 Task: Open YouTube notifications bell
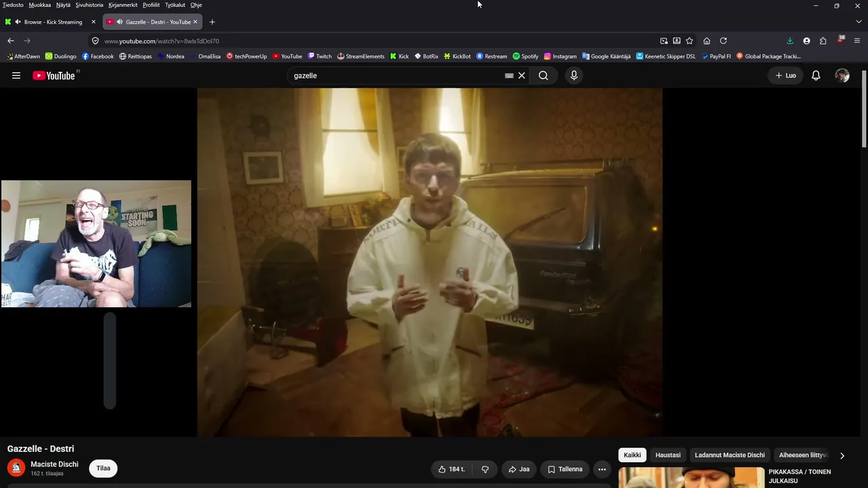(816, 75)
